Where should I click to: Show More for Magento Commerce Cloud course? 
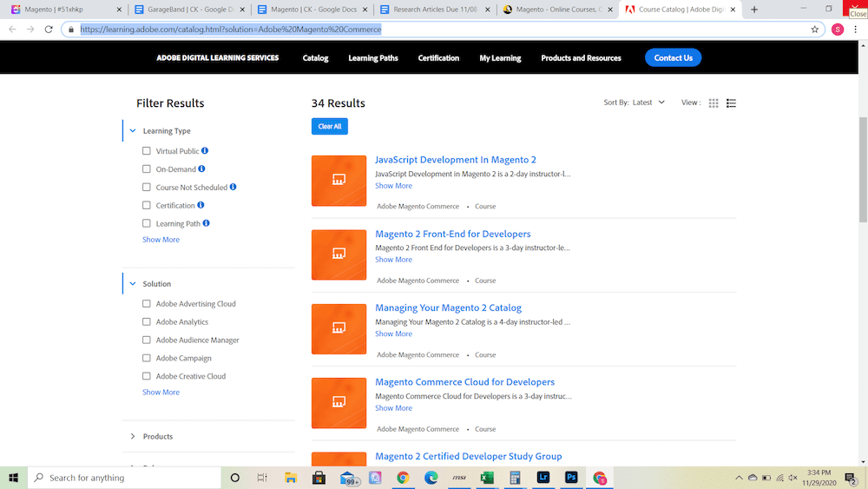(x=393, y=407)
